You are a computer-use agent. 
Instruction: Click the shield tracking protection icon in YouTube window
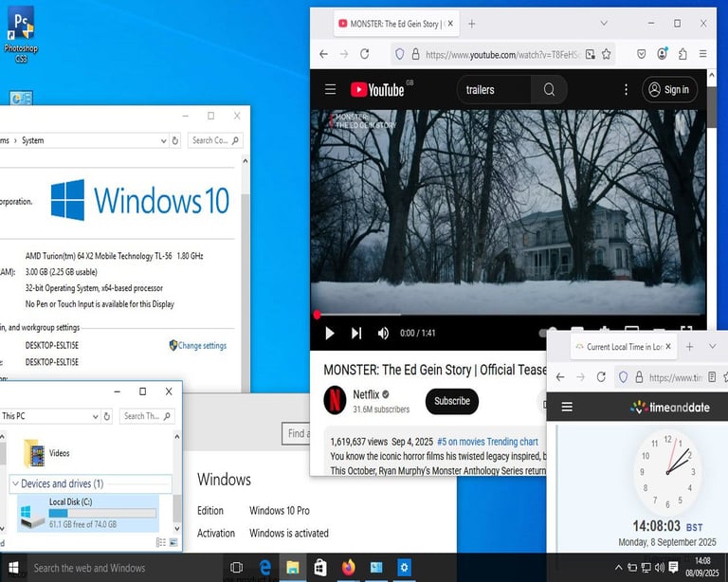coord(399,54)
